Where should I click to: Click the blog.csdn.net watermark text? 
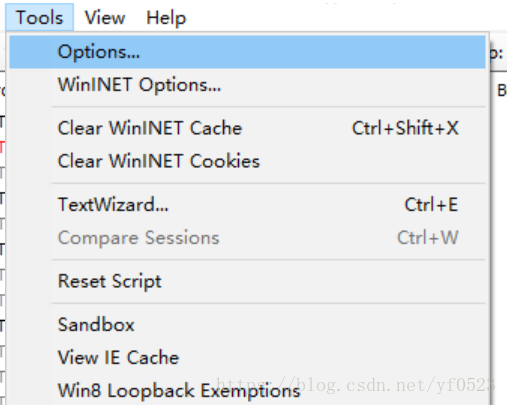(355, 385)
